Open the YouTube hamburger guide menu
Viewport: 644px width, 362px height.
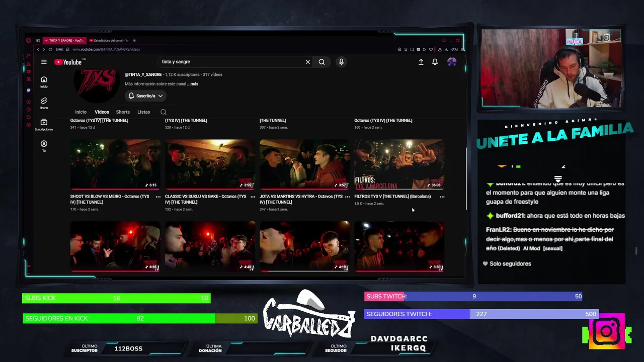click(x=44, y=62)
